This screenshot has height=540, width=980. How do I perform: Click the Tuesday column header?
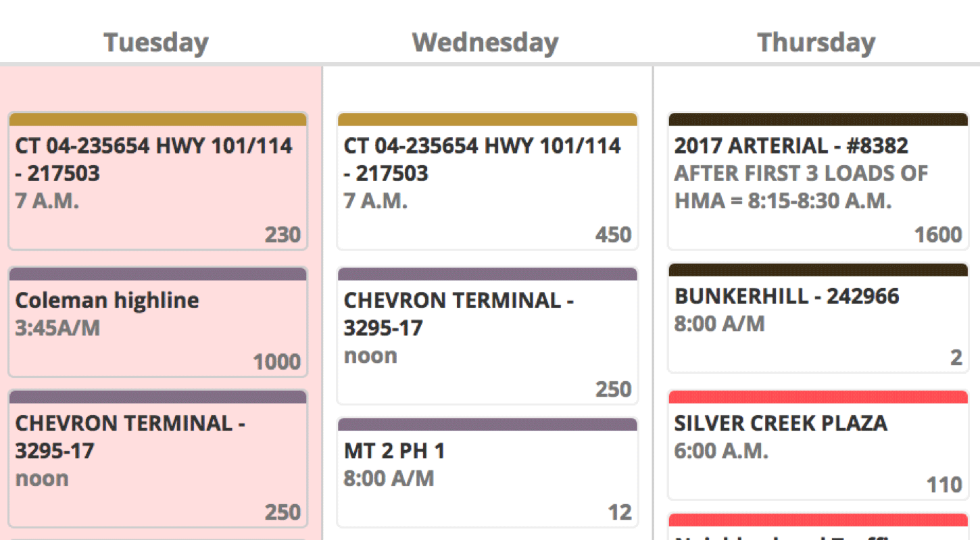coord(156,43)
